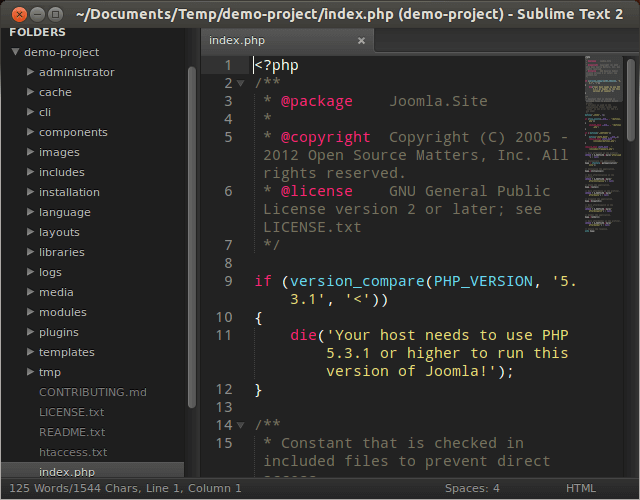Expand the plugins folder arrow

pos(30,332)
